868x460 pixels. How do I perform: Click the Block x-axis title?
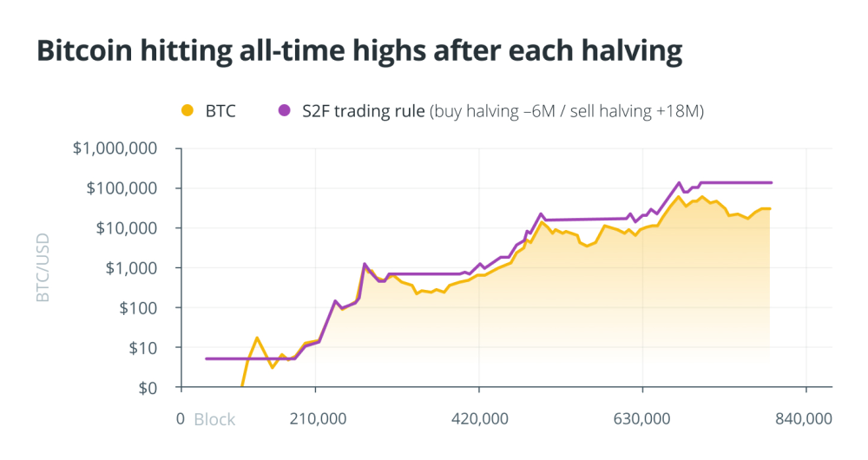(x=214, y=420)
